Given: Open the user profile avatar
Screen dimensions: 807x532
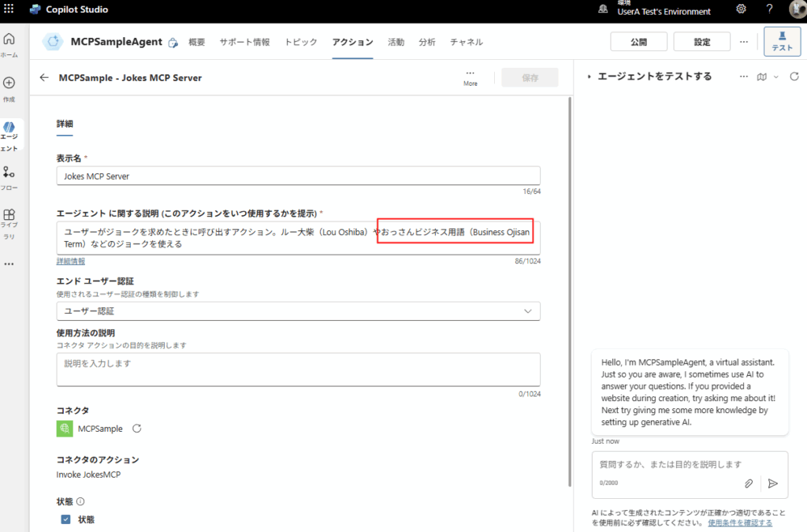Looking at the screenshot, I should tap(798, 9).
